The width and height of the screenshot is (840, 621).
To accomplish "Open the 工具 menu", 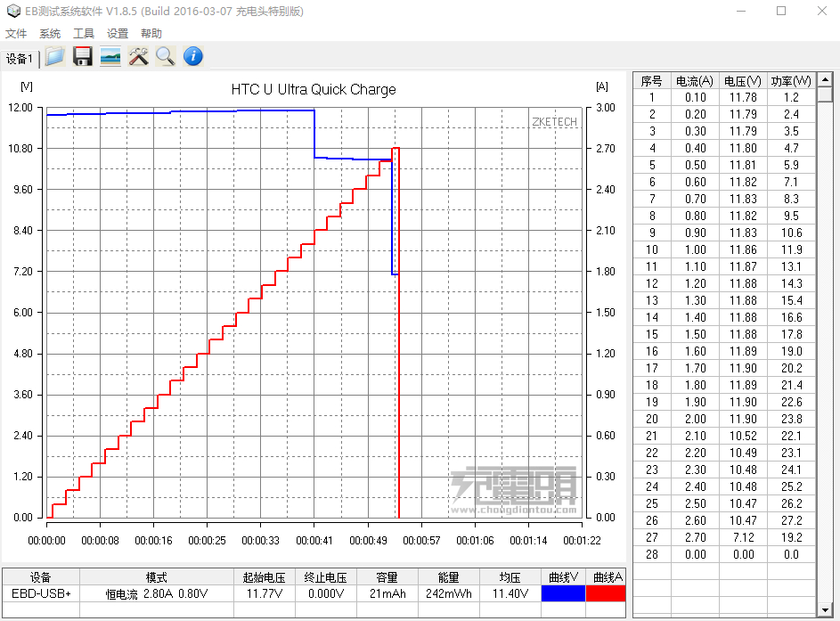I will click(84, 34).
